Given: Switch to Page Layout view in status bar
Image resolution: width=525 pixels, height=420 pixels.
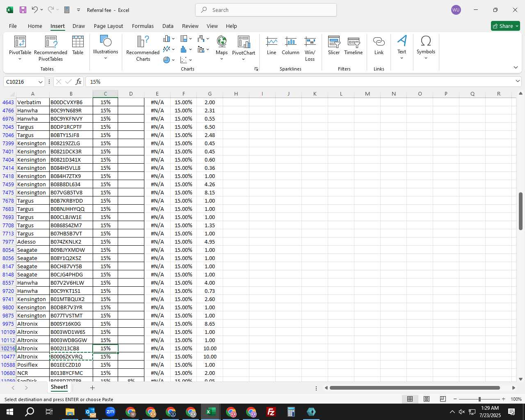Looking at the screenshot, I should [427, 399].
